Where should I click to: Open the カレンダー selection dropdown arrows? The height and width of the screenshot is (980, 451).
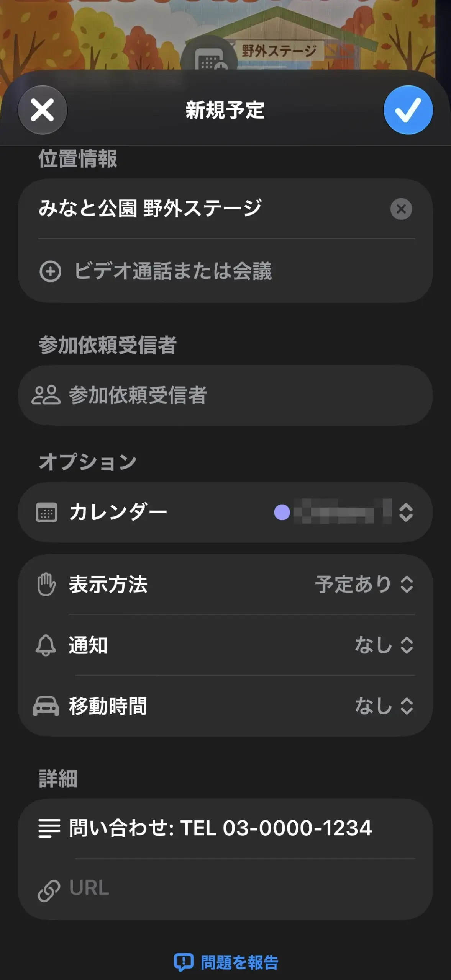pos(406,512)
